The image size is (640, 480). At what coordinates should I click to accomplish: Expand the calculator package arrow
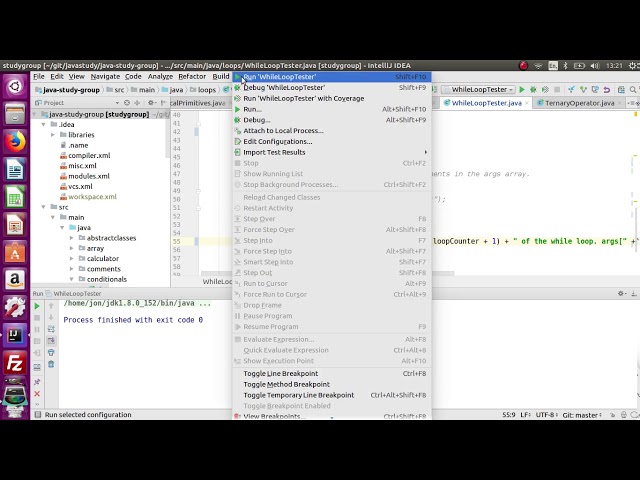point(71,258)
